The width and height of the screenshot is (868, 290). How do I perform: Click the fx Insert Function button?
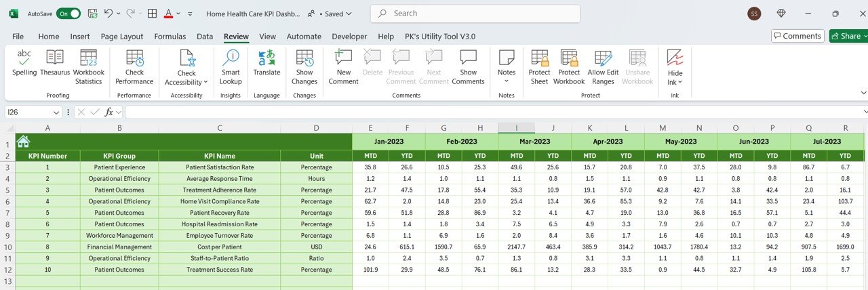coord(108,112)
